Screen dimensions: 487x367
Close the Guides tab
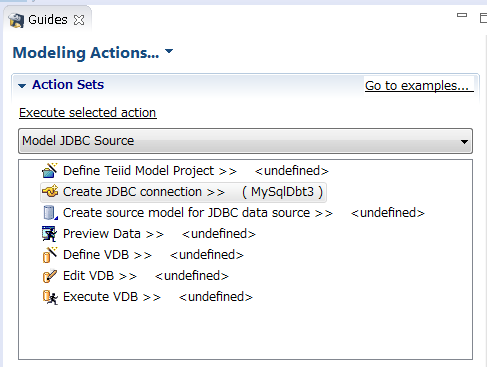(x=79, y=20)
